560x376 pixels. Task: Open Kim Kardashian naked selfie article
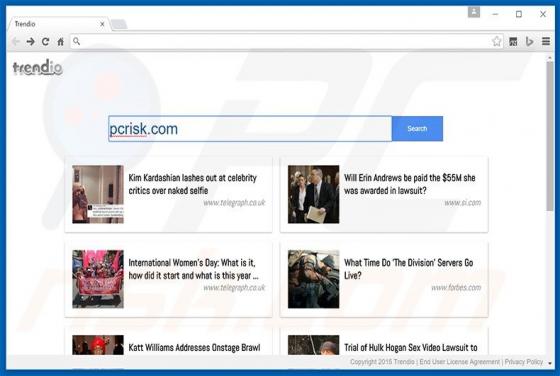(x=192, y=184)
